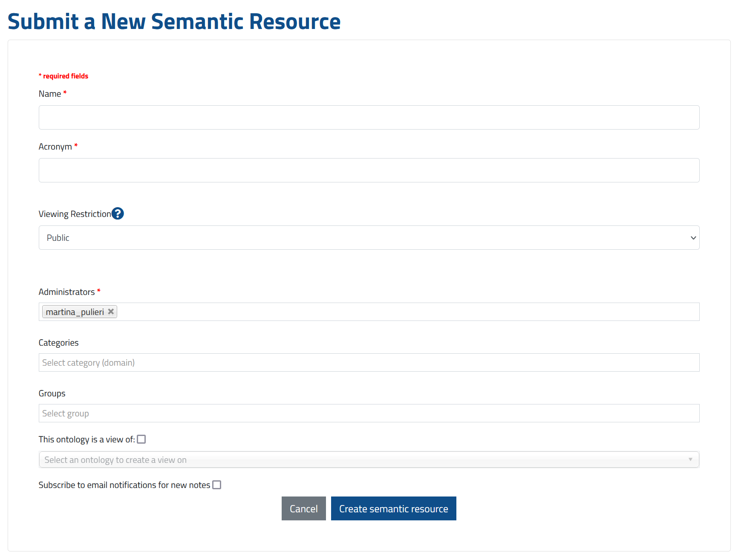Enable 'This ontology is a view of'
The height and width of the screenshot is (560, 744).
[x=141, y=439]
